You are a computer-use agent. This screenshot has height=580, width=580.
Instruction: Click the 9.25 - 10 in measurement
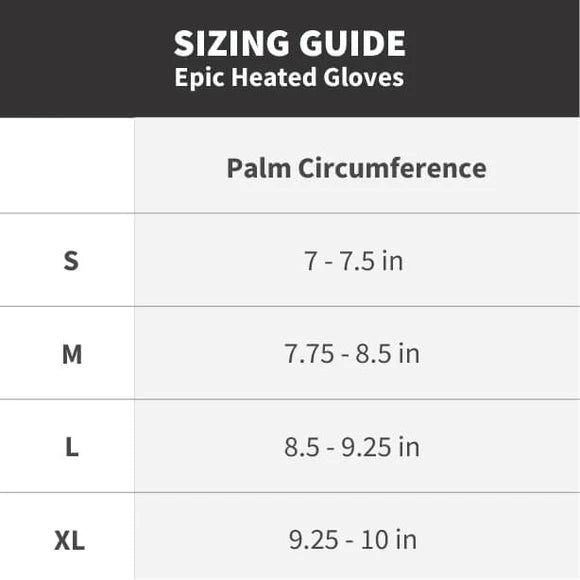[x=353, y=540]
